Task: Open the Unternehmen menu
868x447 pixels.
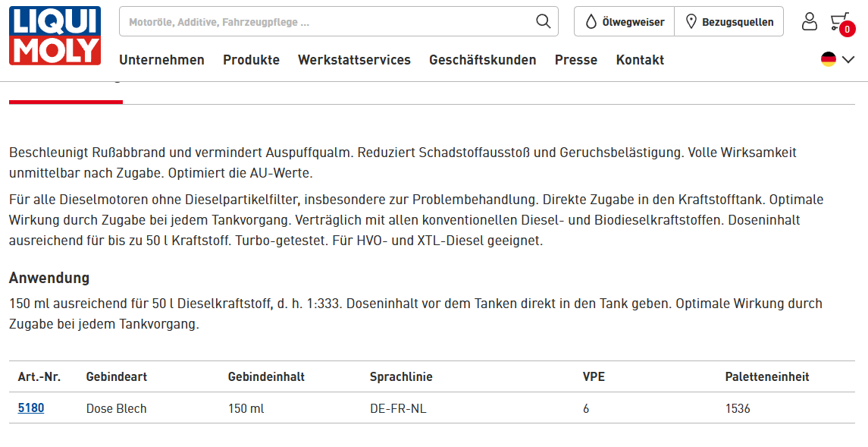Action: pyautogui.click(x=161, y=60)
